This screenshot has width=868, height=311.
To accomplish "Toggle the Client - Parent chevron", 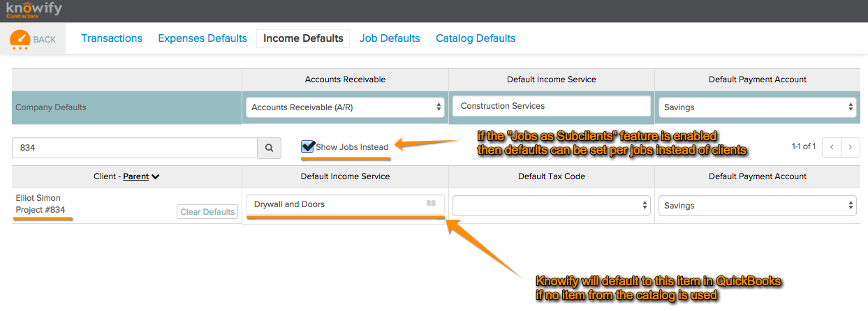I will point(156,177).
